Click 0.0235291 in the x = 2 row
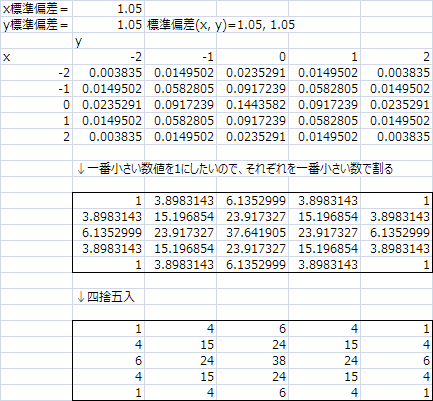This screenshot has height=401, width=433. click(252, 137)
